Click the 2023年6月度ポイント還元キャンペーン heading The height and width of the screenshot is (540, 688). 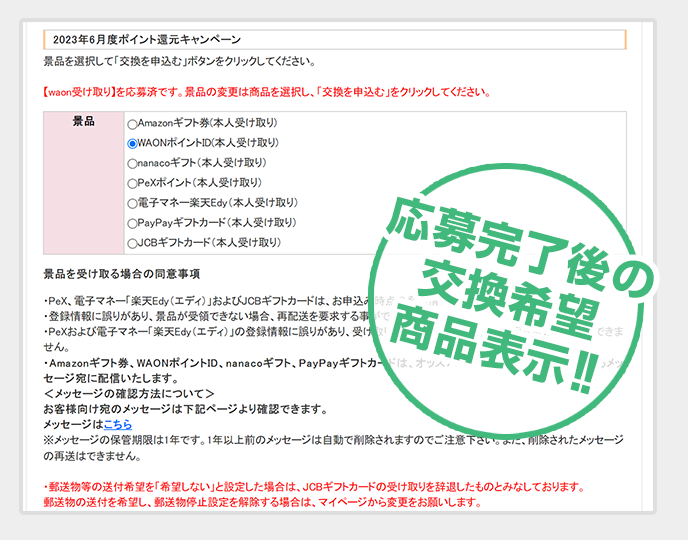(x=147, y=39)
